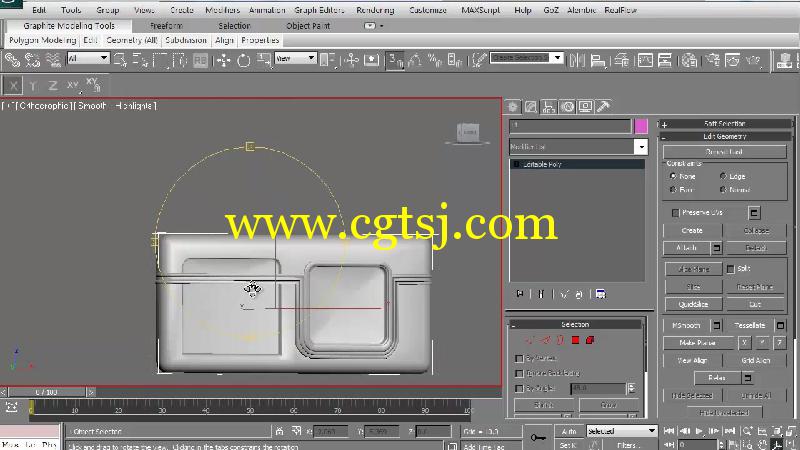The height and width of the screenshot is (450, 800).
Task: Open Select by Name dialog icon
Action: coord(140,61)
